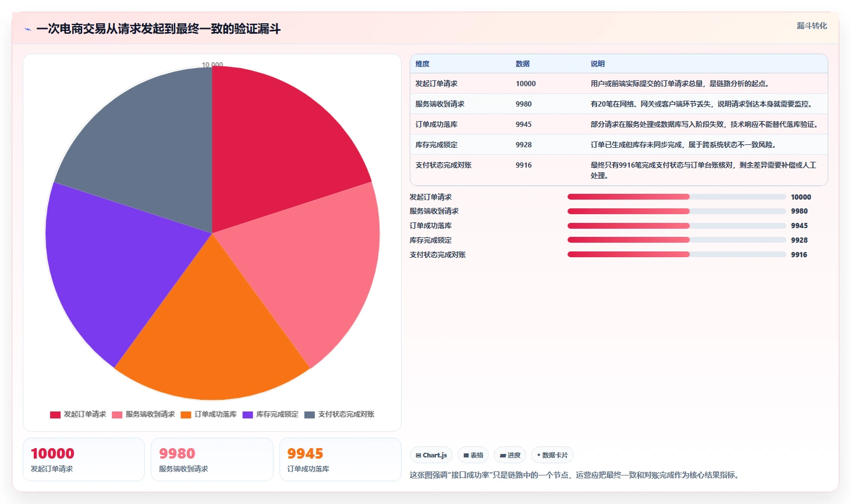Toggle the 服务端收到请求 legend swatch
The height and width of the screenshot is (504, 851).
pyautogui.click(x=117, y=415)
